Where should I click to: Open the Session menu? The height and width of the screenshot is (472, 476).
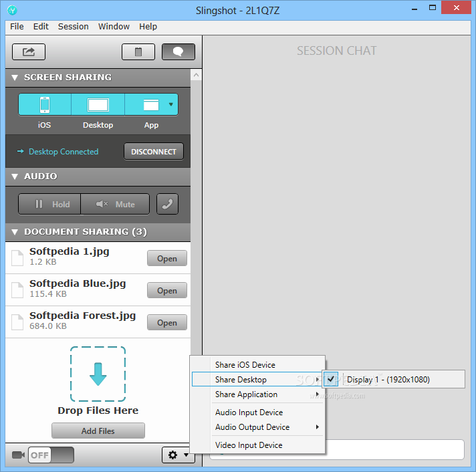73,26
